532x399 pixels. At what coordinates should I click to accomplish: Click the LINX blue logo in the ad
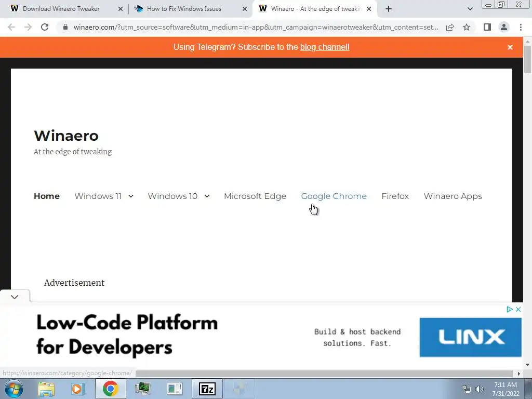[471, 337]
